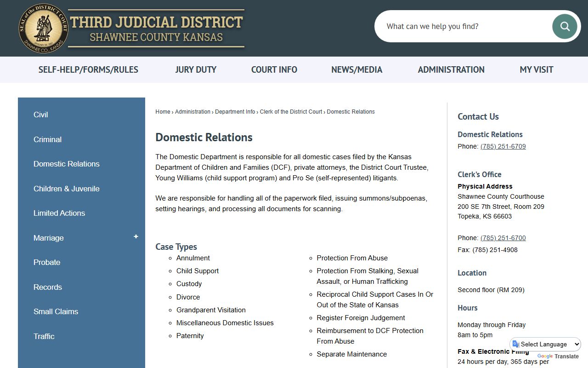Select Domestic Relations in the sidebar
Viewport: 588px width, 368px height.
point(67,164)
